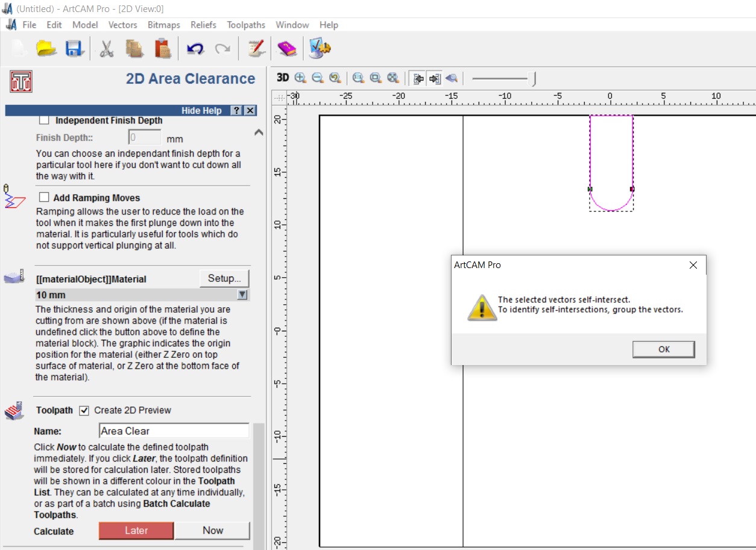Viewport: 756px width, 550px height.
Task: Click the question mark button beside Hide Help
Action: pyautogui.click(x=237, y=111)
